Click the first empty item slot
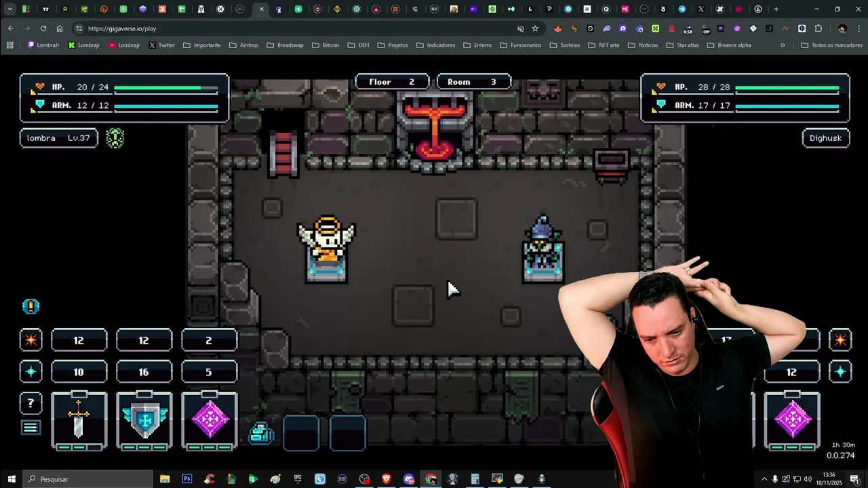 pyautogui.click(x=301, y=432)
